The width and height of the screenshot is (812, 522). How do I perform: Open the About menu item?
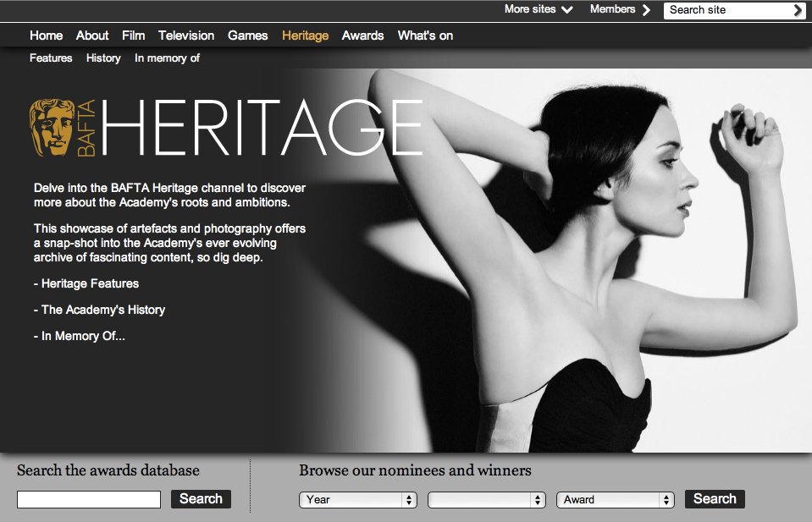92,36
